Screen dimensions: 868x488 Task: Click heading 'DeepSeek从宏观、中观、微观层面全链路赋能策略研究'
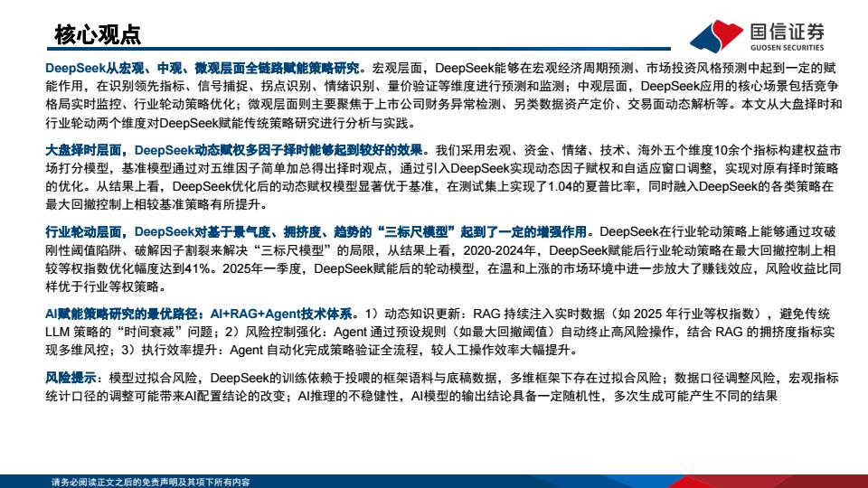pyautogui.click(x=203, y=68)
